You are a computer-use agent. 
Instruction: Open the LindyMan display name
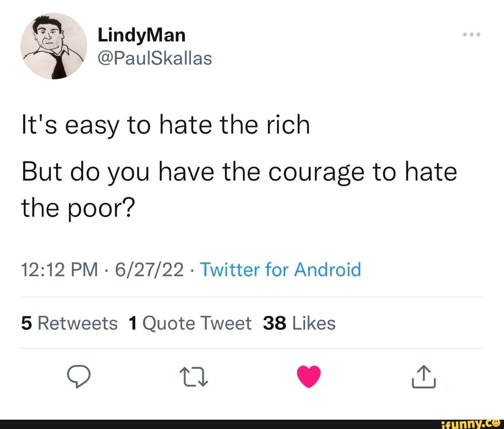pos(141,35)
